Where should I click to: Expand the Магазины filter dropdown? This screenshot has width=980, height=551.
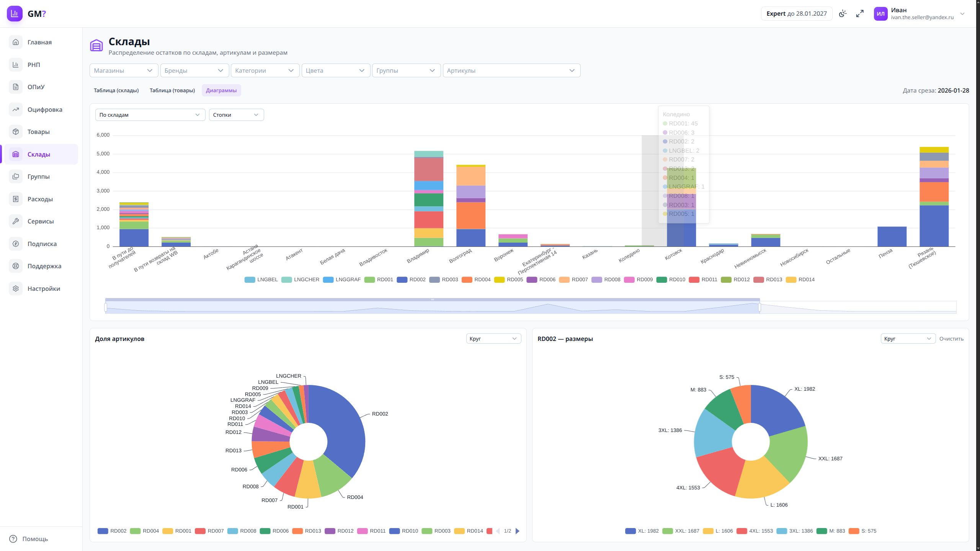(123, 70)
